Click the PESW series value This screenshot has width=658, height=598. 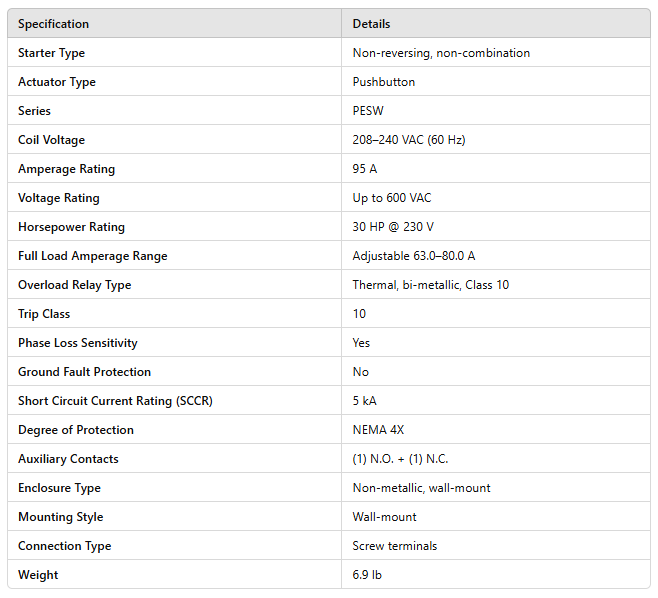pyautogui.click(x=369, y=111)
